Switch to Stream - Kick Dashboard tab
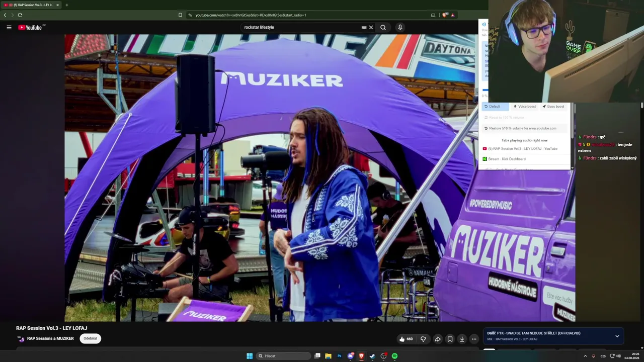The width and height of the screenshot is (644, 362). 504,159
